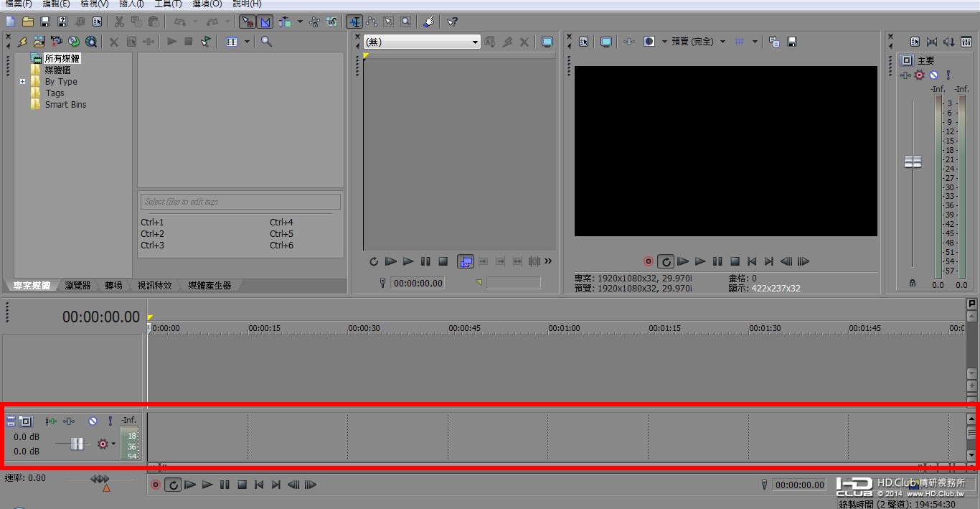Click the Interactive Tutorials hand icon
This screenshot has width=980, height=509.
pyautogui.click(x=429, y=22)
